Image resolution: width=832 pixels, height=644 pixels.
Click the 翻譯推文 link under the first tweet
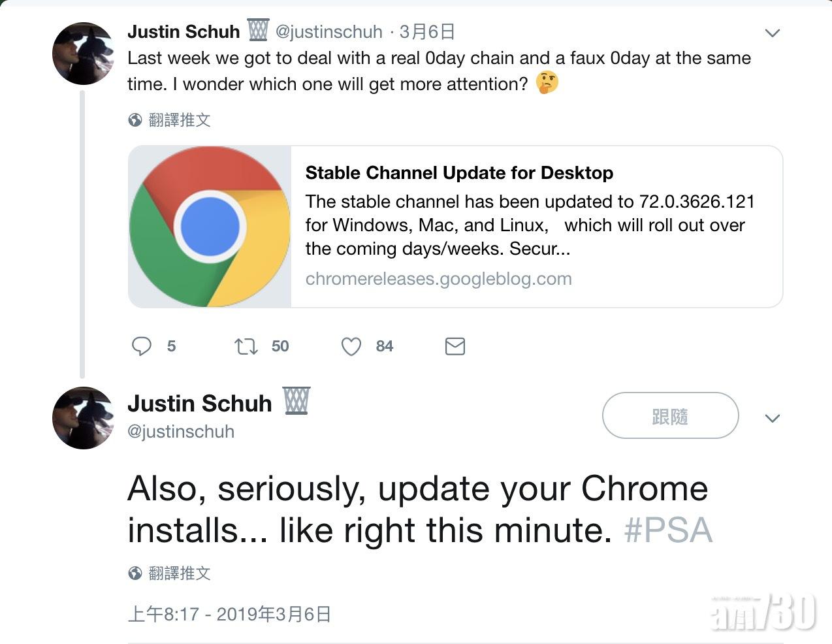click(180, 120)
